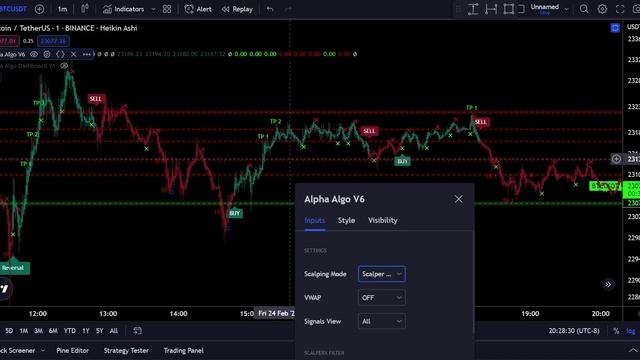
Task: Open the Trading Panel tab
Action: pos(183,350)
